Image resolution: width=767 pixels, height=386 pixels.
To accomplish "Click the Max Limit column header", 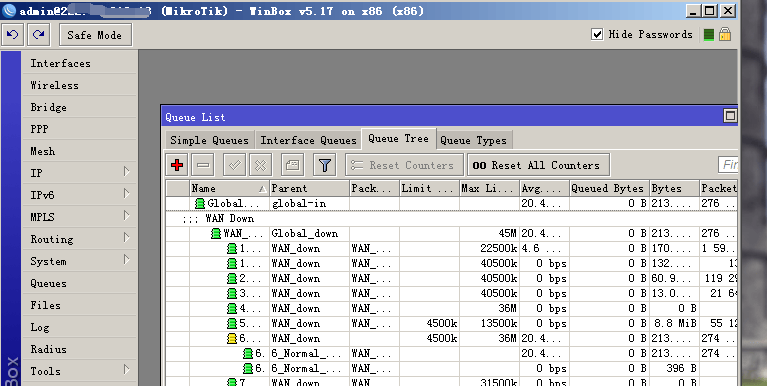I will point(490,188).
